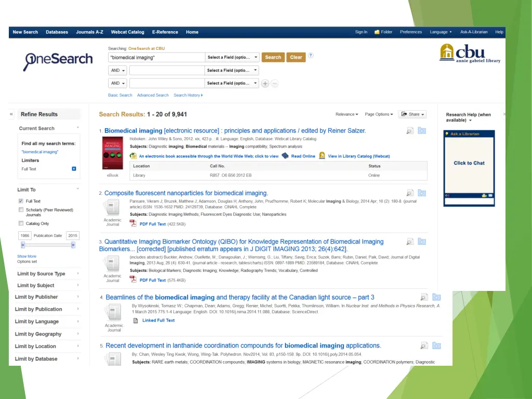Click the Academic Journal icon for result 3
The image size is (532, 399).
point(112,263)
